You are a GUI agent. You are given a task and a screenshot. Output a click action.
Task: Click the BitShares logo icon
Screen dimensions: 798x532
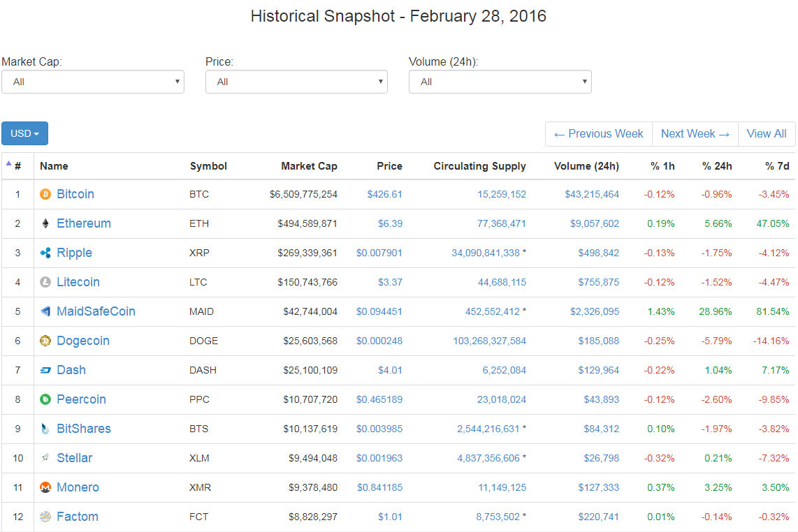45,429
